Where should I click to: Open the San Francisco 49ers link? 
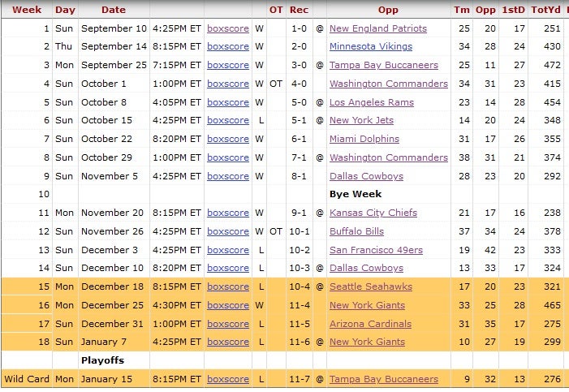tap(376, 250)
